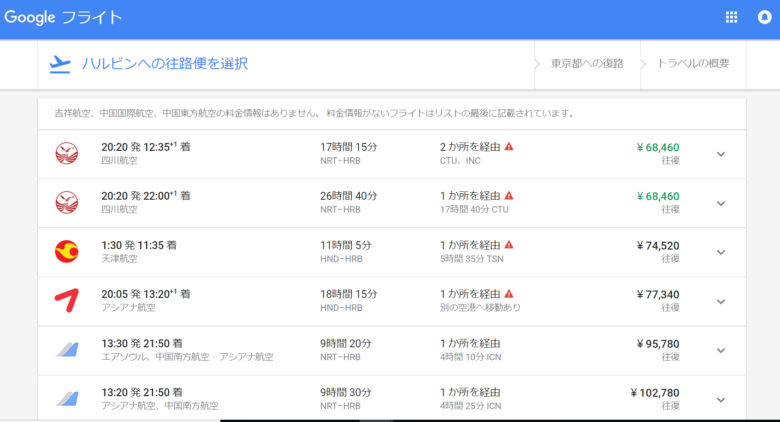The image size is (780, 422).
Task: Click Sichuan Airlines logo for 26時間40分 flight
Action: [67, 202]
